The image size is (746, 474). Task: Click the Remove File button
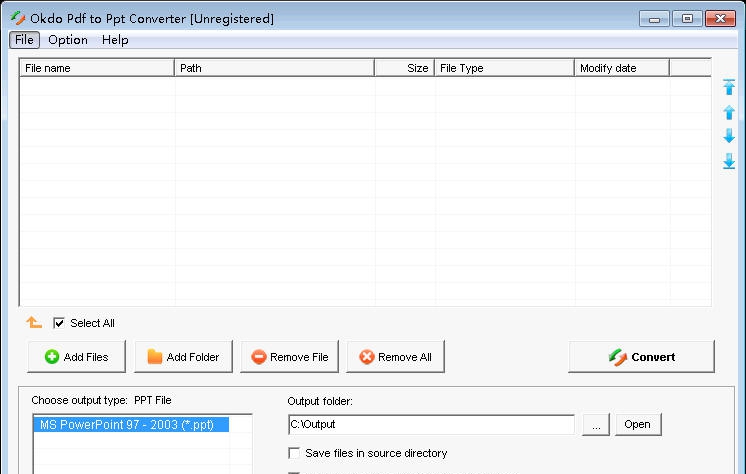pyautogui.click(x=290, y=356)
